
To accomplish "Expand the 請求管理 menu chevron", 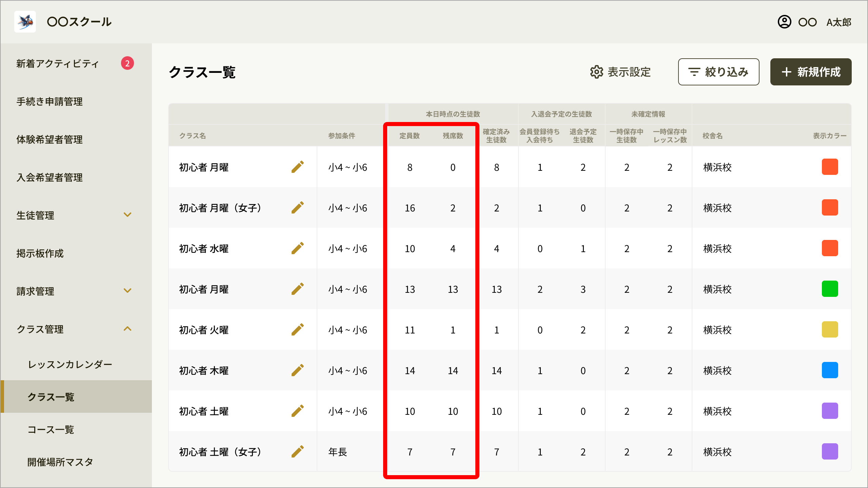I will 127,291.
